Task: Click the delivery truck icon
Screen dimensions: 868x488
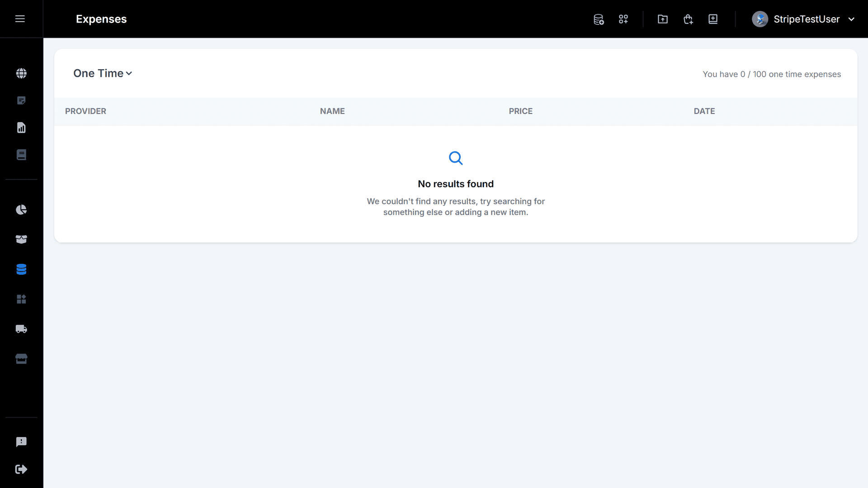Action: (x=21, y=329)
